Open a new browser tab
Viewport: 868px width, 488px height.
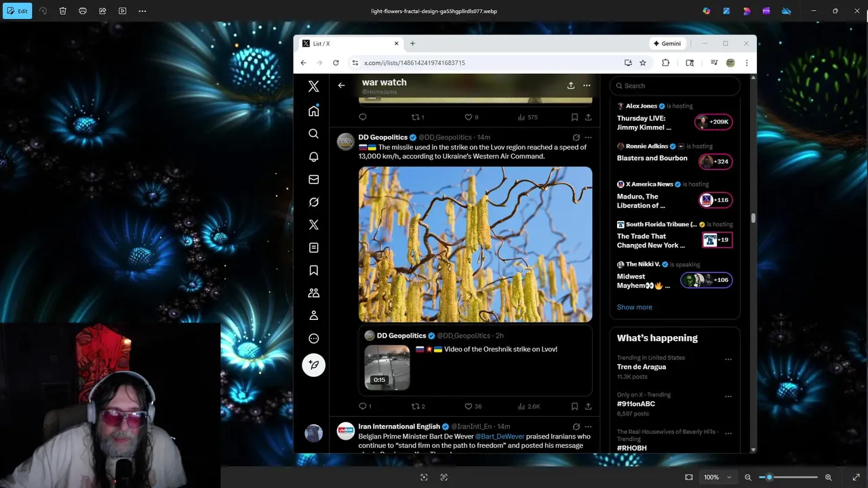(412, 43)
